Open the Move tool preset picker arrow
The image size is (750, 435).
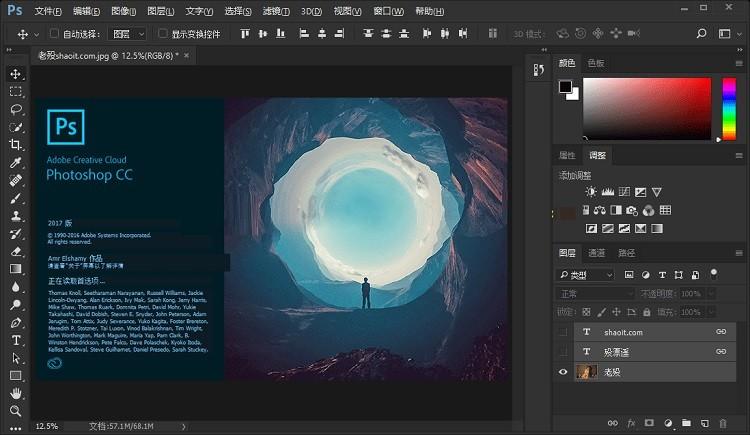tap(37, 34)
